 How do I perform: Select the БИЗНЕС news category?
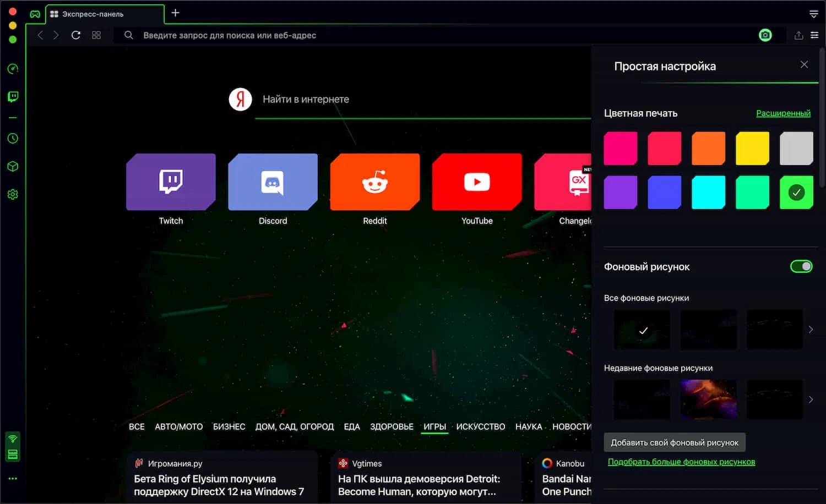tap(229, 426)
